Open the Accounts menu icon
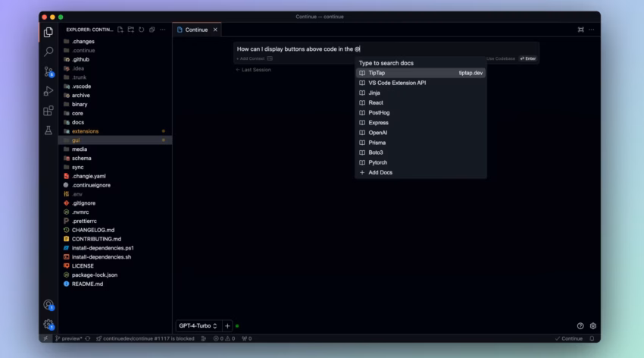The image size is (644, 358). tap(48, 305)
